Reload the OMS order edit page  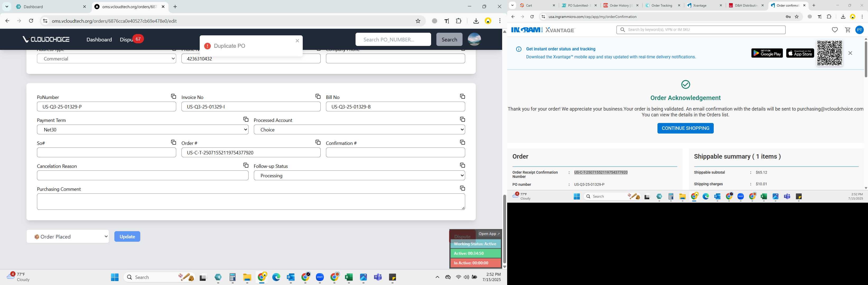tap(31, 21)
